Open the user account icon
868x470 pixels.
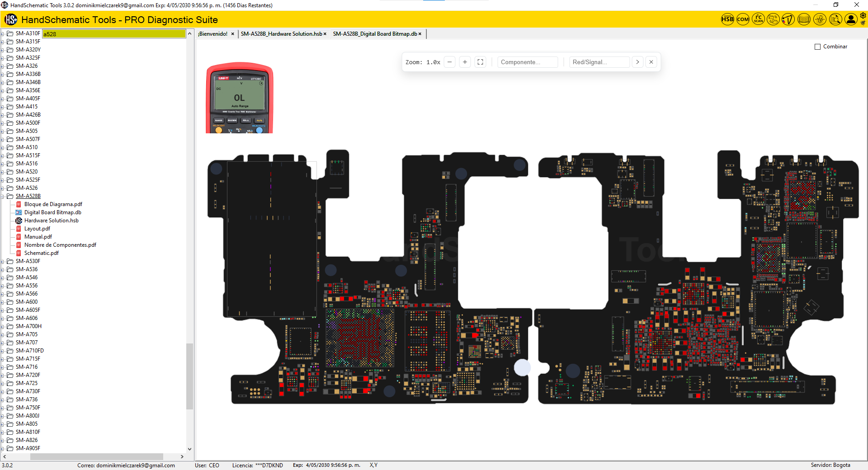click(851, 19)
